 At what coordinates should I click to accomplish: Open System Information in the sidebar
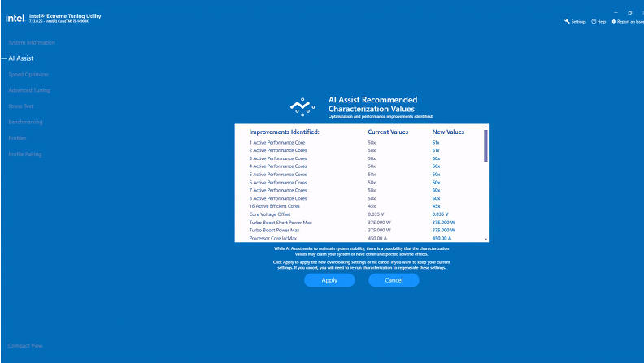click(x=32, y=43)
